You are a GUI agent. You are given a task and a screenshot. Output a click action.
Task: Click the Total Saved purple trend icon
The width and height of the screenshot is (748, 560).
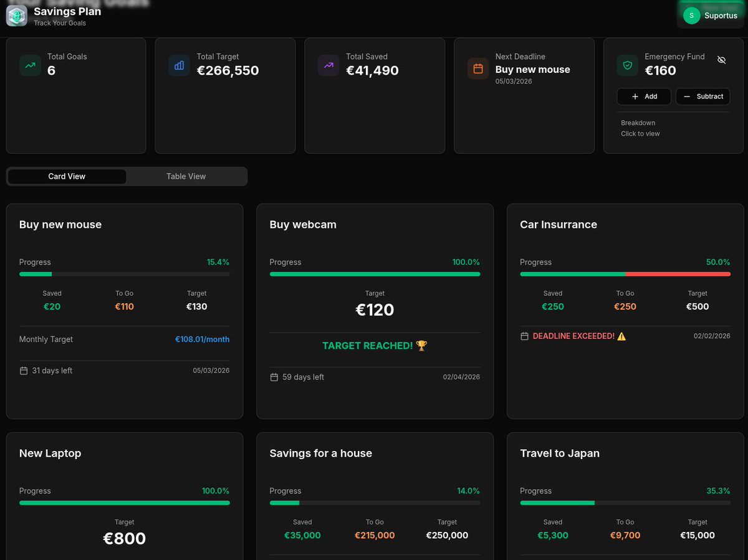tap(328, 65)
